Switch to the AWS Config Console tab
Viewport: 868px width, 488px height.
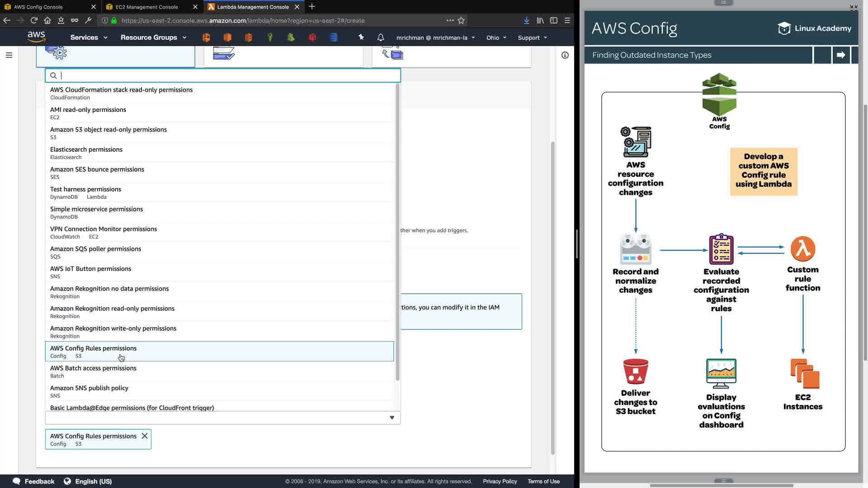(38, 7)
